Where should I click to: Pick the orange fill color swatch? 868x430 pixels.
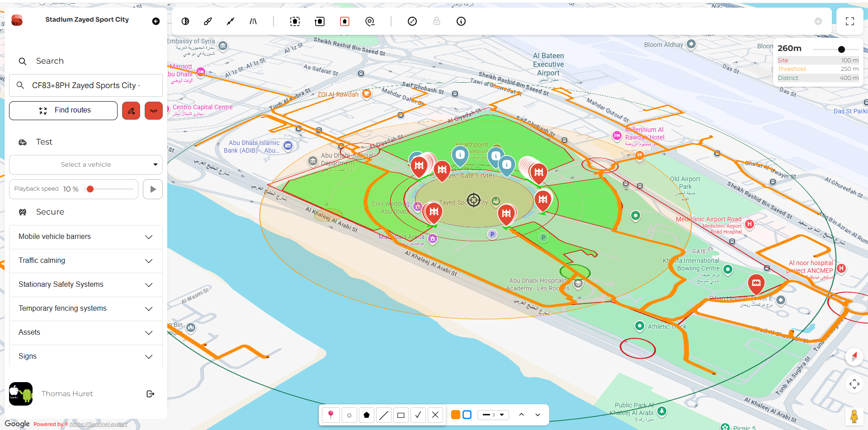[x=456, y=415]
